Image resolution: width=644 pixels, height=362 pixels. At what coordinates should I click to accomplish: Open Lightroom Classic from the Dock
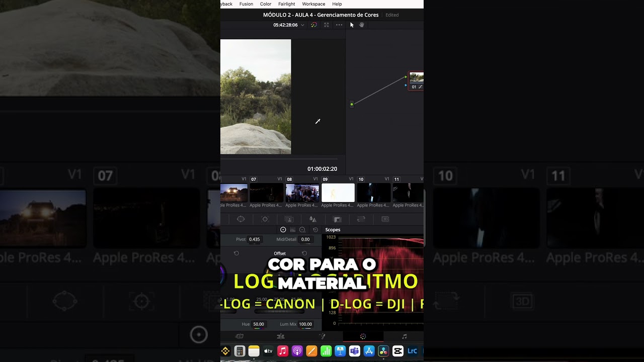pyautogui.click(x=412, y=351)
